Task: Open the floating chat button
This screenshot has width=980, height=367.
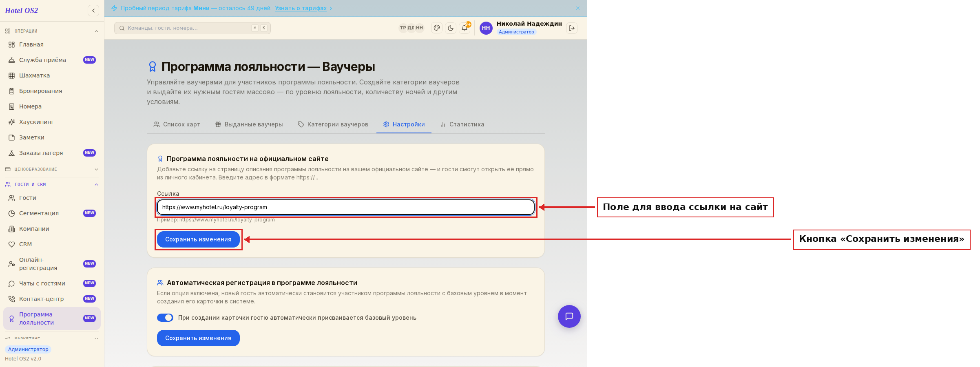Action: coord(569,316)
